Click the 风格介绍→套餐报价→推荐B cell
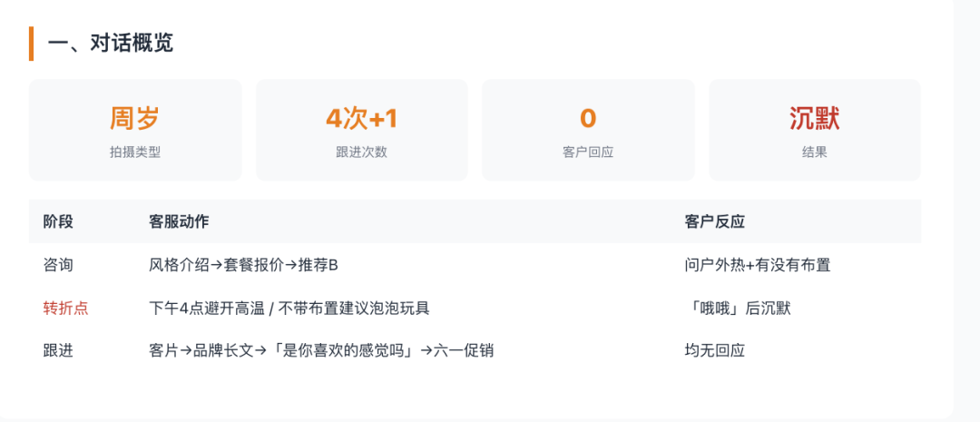 point(244,265)
